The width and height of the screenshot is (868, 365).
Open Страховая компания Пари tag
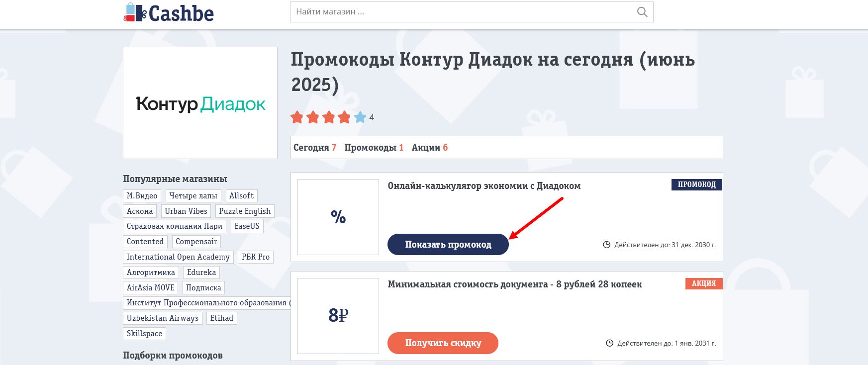pyautogui.click(x=175, y=226)
